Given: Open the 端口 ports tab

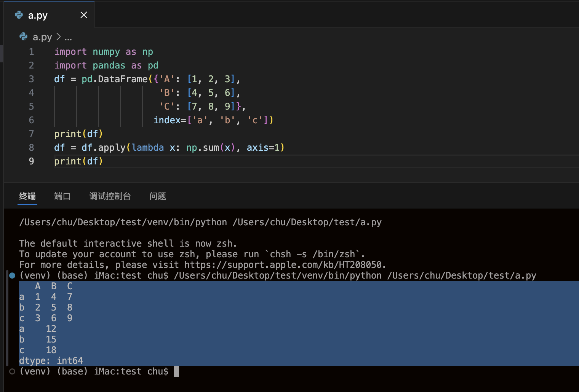Looking at the screenshot, I should tap(62, 196).
